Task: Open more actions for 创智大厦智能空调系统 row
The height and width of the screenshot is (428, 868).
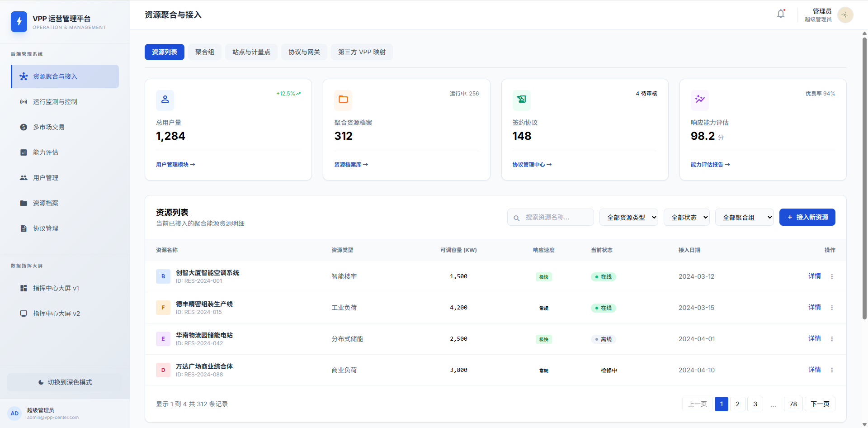Action: point(832,276)
